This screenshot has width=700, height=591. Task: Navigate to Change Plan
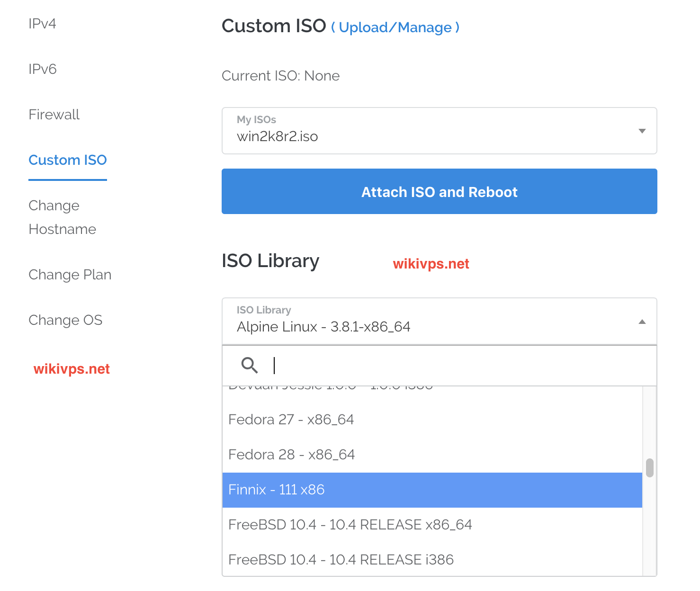(70, 275)
